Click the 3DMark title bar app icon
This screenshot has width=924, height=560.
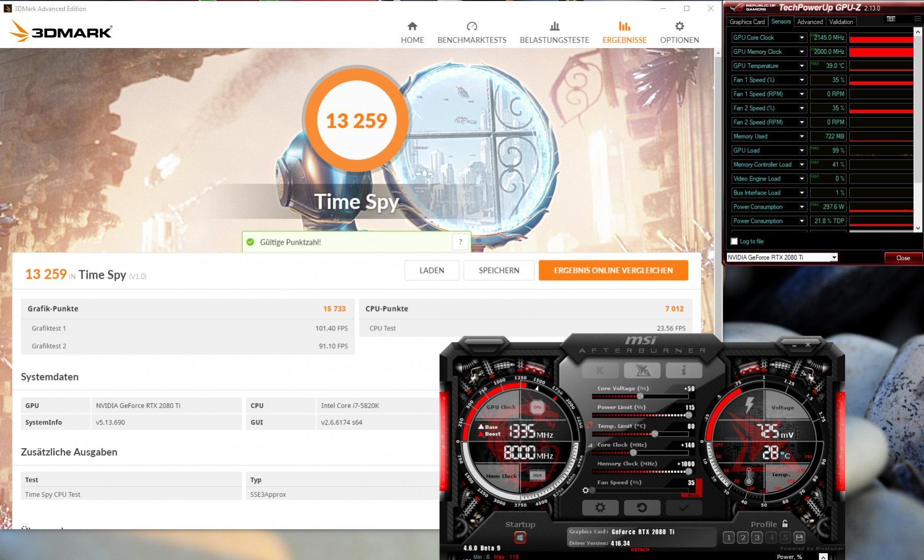pos(7,8)
